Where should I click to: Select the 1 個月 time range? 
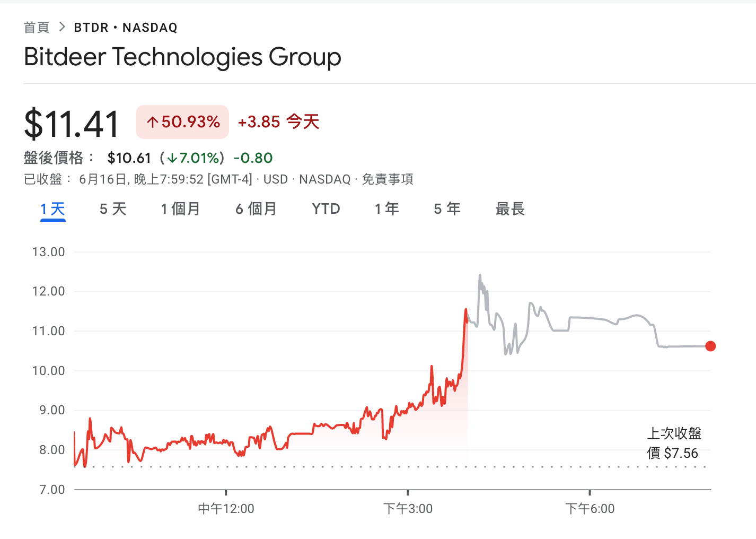pyautogui.click(x=180, y=209)
